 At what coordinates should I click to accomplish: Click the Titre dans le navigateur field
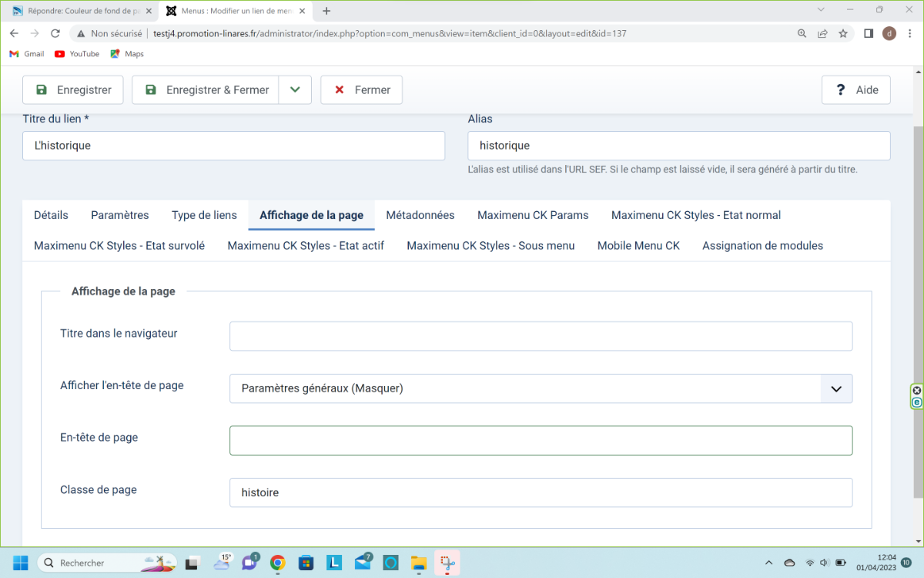click(541, 336)
